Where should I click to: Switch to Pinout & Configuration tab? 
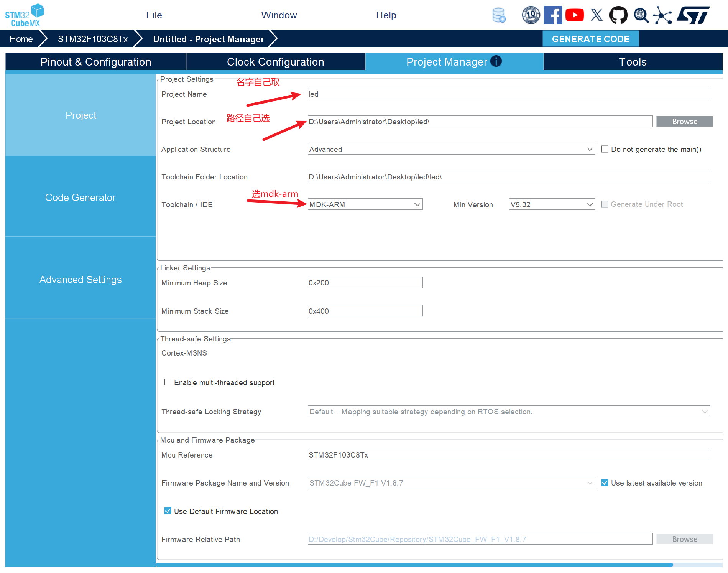tap(95, 62)
